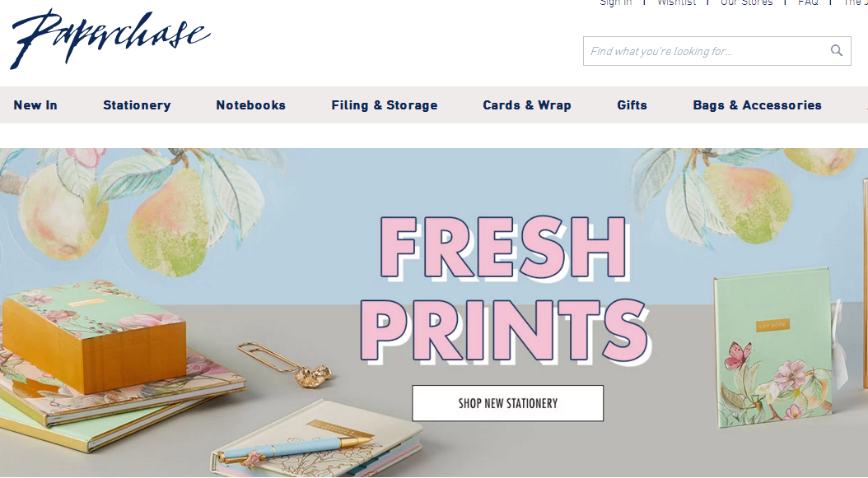The width and height of the screenshot is (868, 478).
Task: Open the Notebooks menu
Action: click(251, 105)
